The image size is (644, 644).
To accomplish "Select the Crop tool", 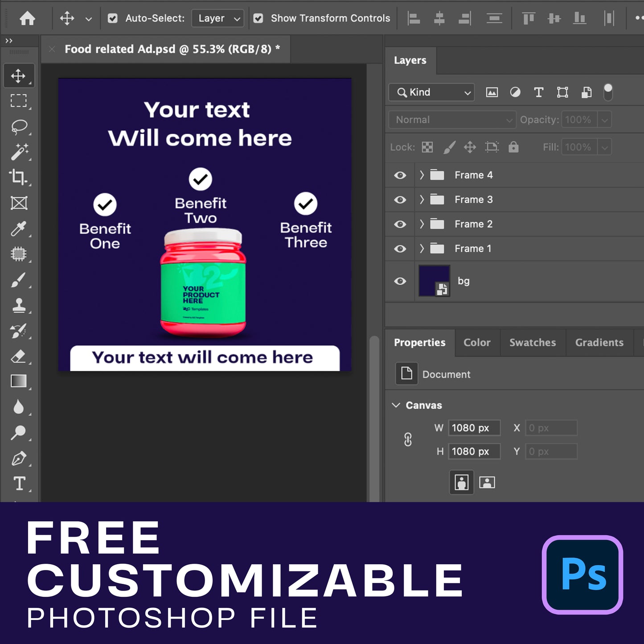I will click(x=19, y=177).
